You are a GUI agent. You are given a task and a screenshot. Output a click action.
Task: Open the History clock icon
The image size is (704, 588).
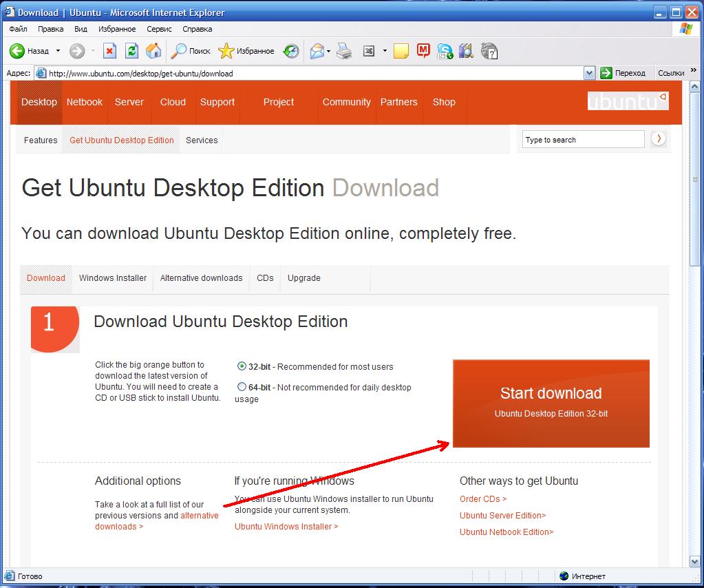click(x=291, y=51)
